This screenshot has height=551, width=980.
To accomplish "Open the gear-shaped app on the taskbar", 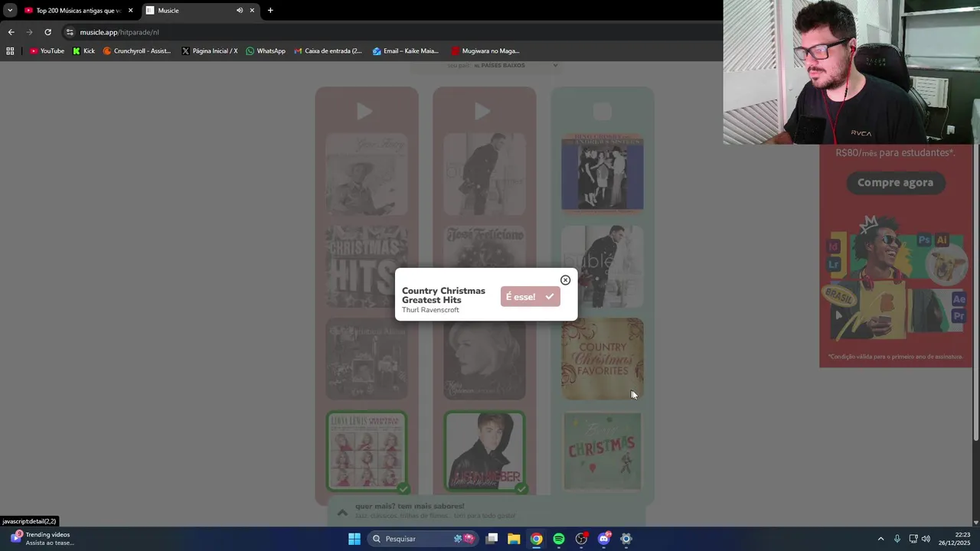I will coord(626,539).
